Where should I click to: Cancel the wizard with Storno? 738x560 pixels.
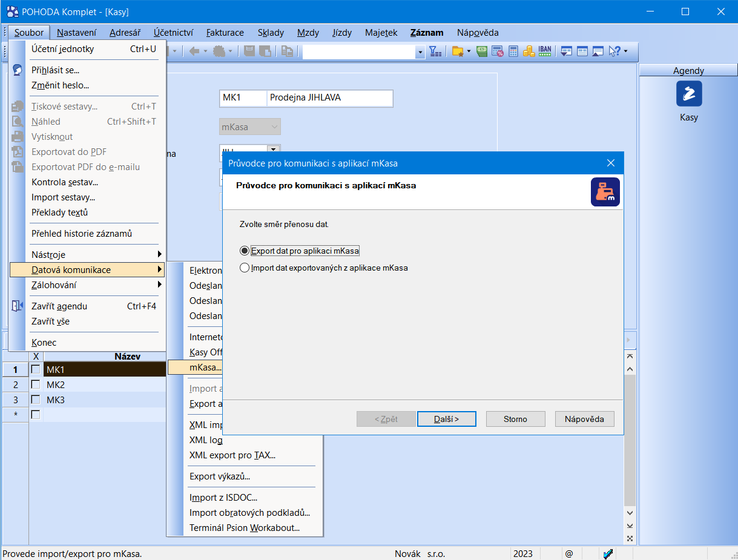point(516,419)
